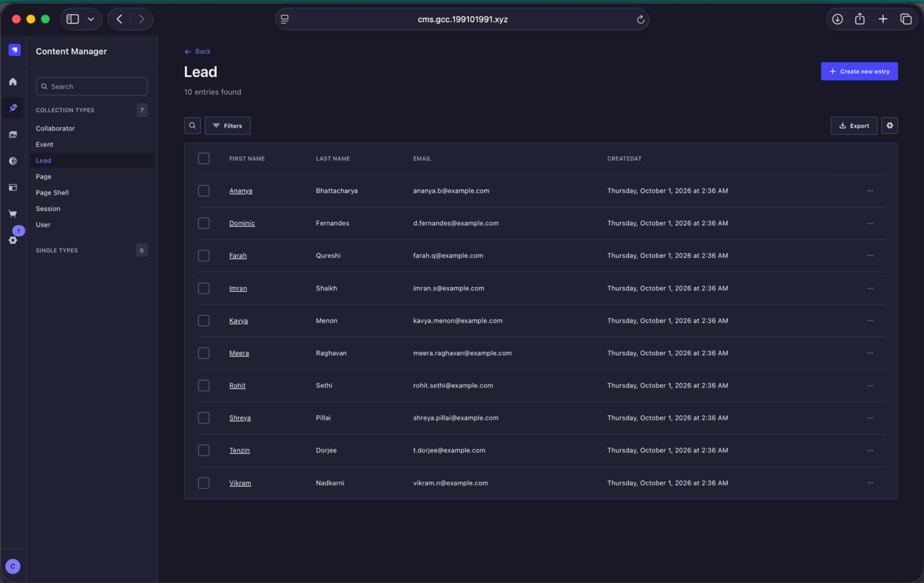Open row actions for Kavya

pyautogui.click(x=870, y=321)
